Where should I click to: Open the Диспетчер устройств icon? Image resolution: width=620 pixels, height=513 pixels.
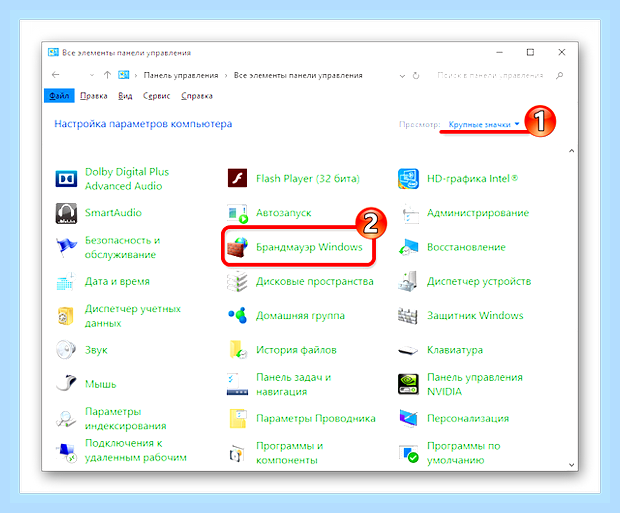(408, 282)
